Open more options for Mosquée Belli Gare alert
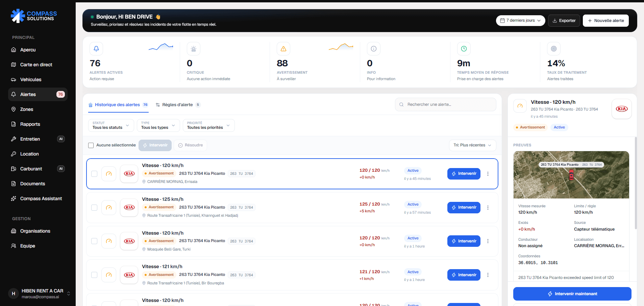The width and height of the screenshot is (644, 306). coord(488,241)
